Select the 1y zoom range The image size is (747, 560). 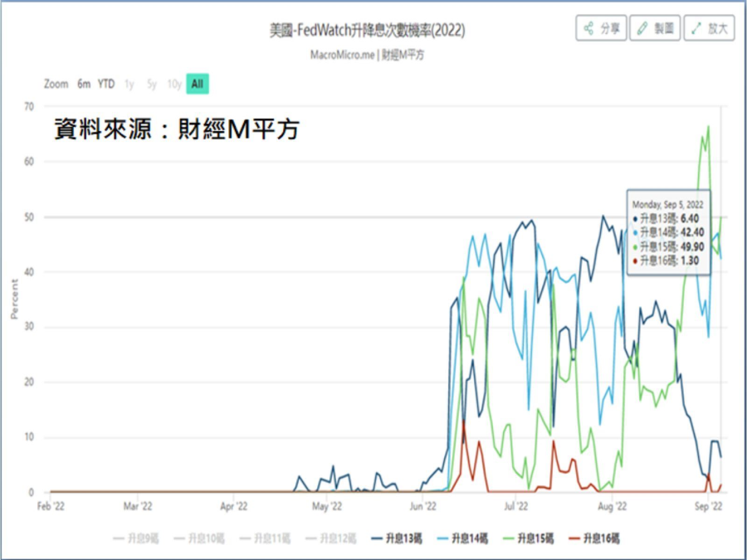(x=129, y=85)
